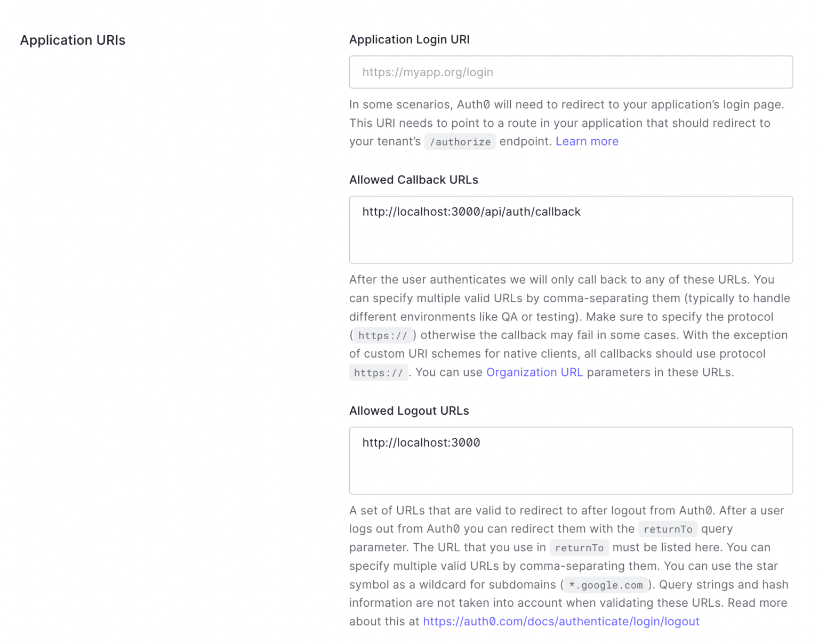Image resolution: width=819 pixels, height=644 pixels.
Task: Follow the Auth0 logout documentation link
Action: [x=561, y=621]
